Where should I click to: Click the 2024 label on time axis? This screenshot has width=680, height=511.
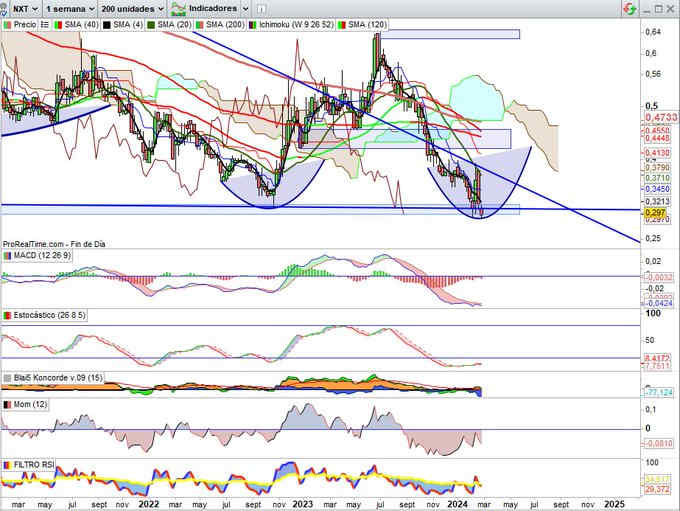(x=456, y=505)
